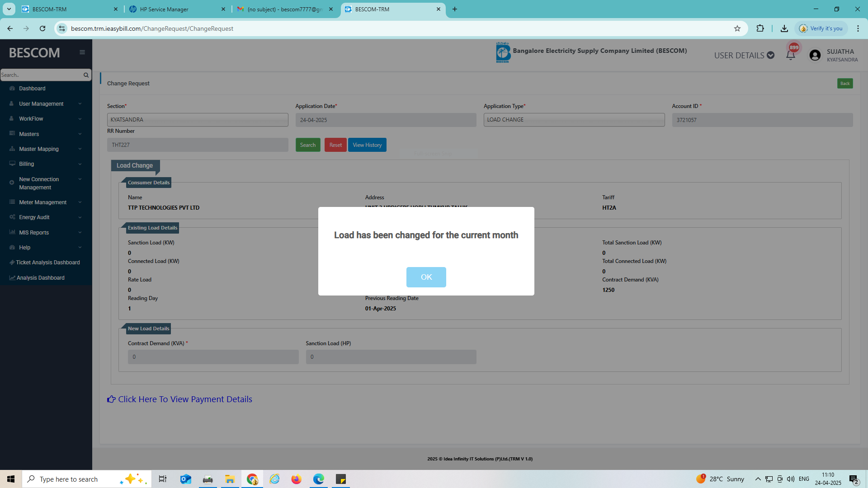Click the BESCOM company logo
This screenshot has width=868, height=488.
click(503, 52)
